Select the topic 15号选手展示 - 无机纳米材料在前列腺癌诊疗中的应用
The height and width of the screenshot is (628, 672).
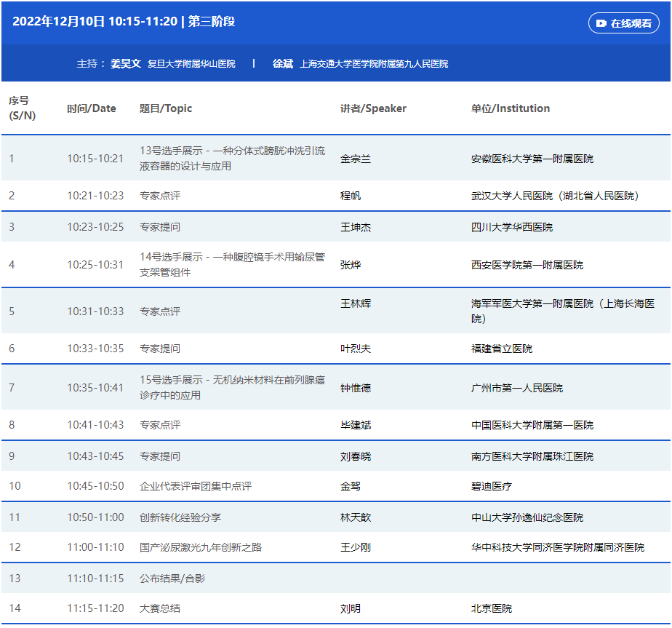point(232,387)
